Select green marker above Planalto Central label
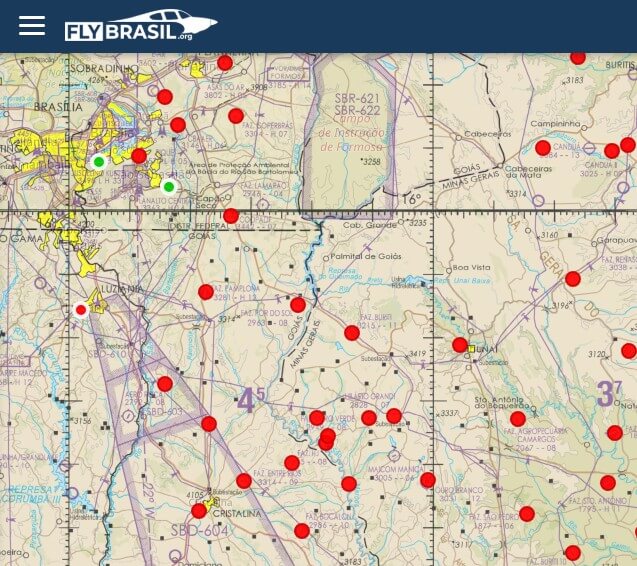 click(x=169, y=187)
